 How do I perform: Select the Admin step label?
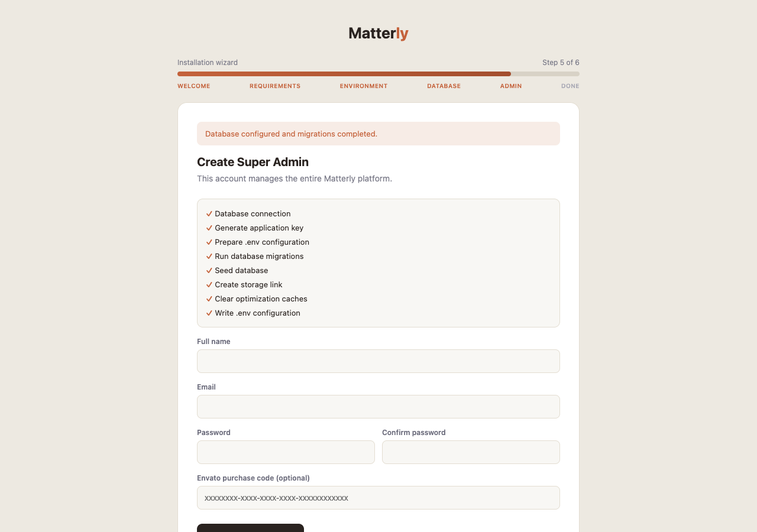click(511, 86)
